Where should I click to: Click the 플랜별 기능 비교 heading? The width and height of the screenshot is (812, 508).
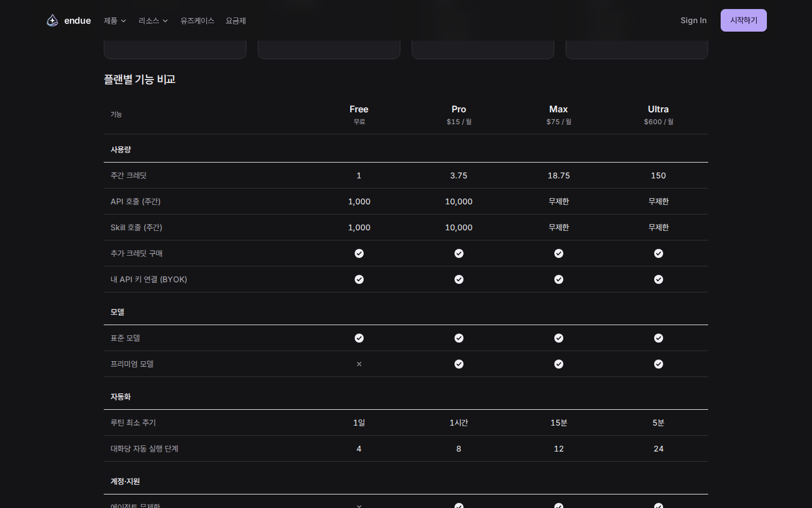click(x=139, y=80)
